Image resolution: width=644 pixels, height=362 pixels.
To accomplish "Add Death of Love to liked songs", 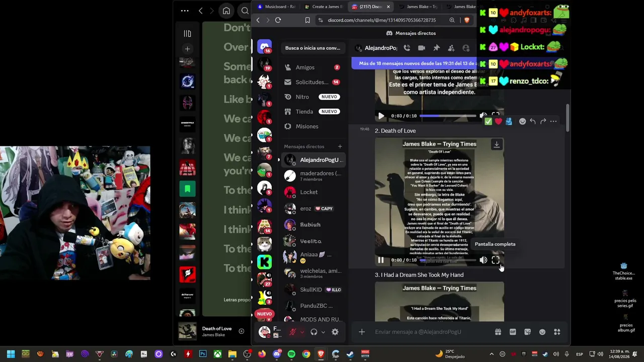I will tap(242, 331).
